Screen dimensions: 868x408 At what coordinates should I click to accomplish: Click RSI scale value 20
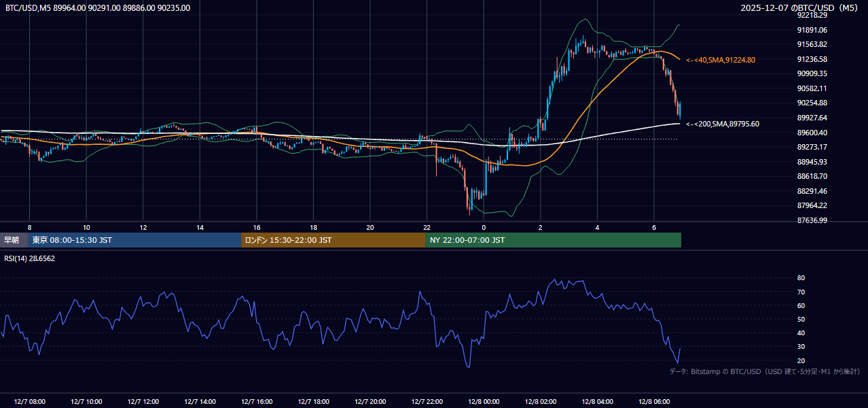pos(801,360)
